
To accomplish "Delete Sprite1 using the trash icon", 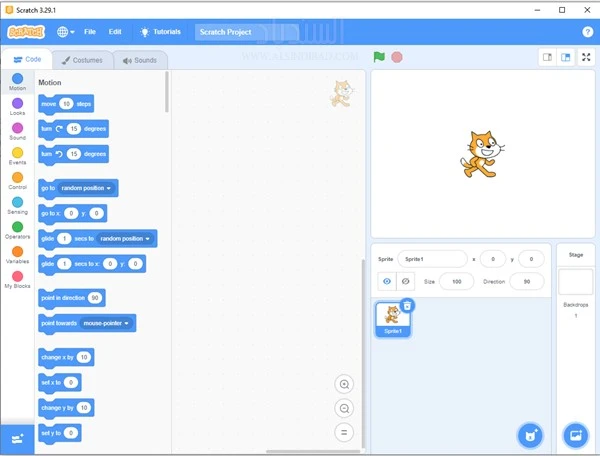I will coord(407,305).
